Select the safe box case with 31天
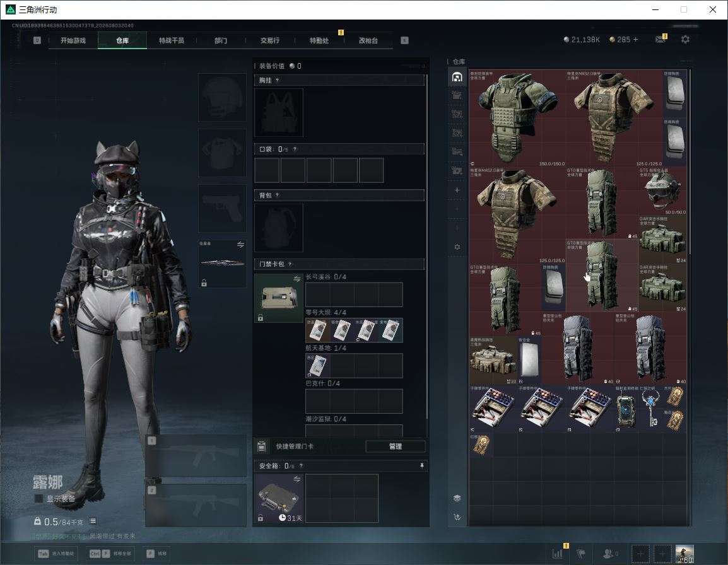 pyautogui.click(x=279, y=498)
